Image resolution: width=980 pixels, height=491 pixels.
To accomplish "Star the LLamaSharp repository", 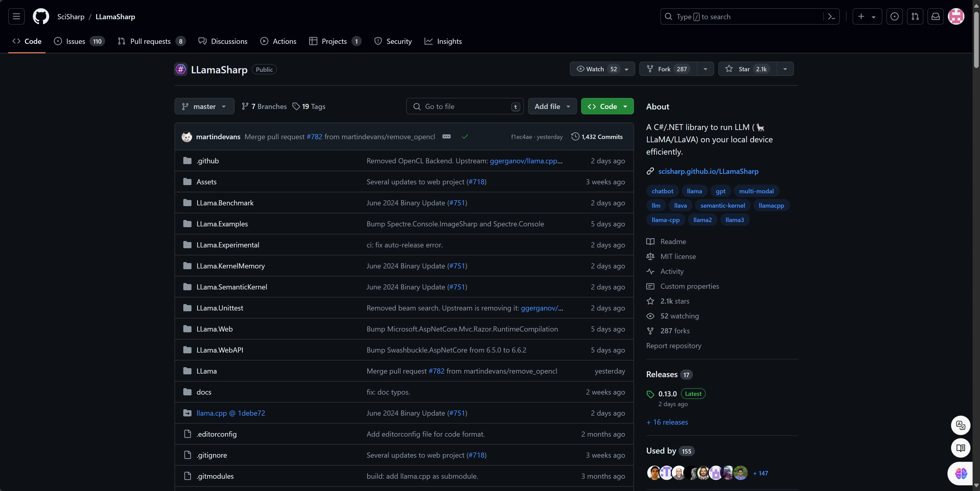I will point(747,69).
